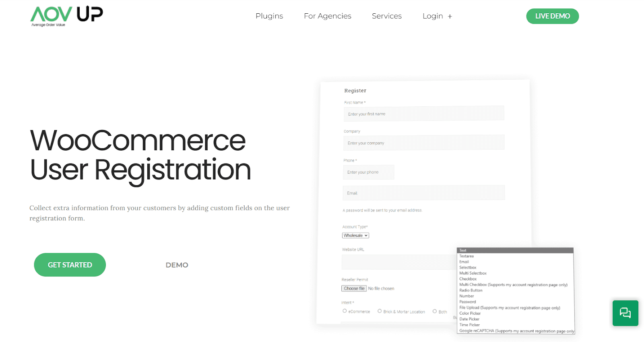644x342 pixels.
Task: Click the Website URL input field
Action: coord(398,262)
